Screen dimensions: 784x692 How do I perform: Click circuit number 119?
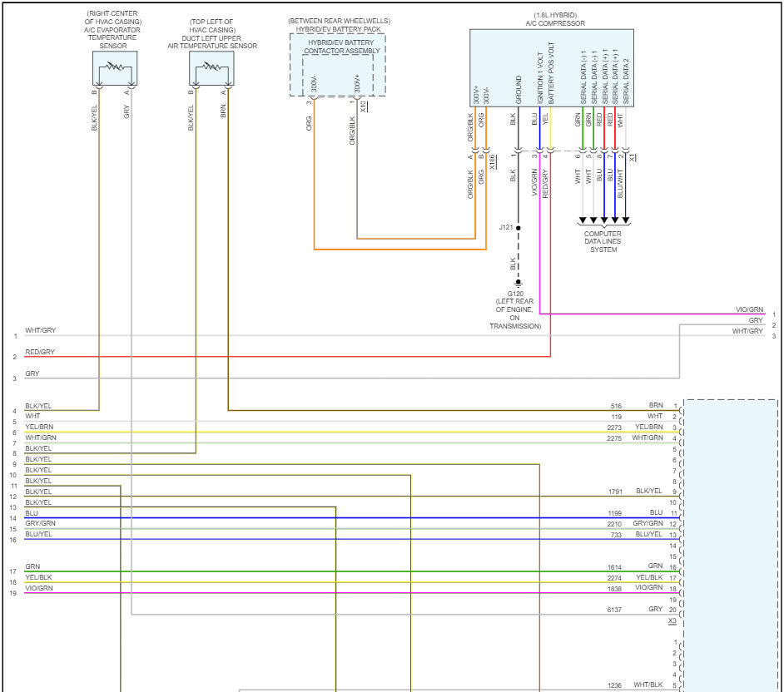tap(617, 417)
